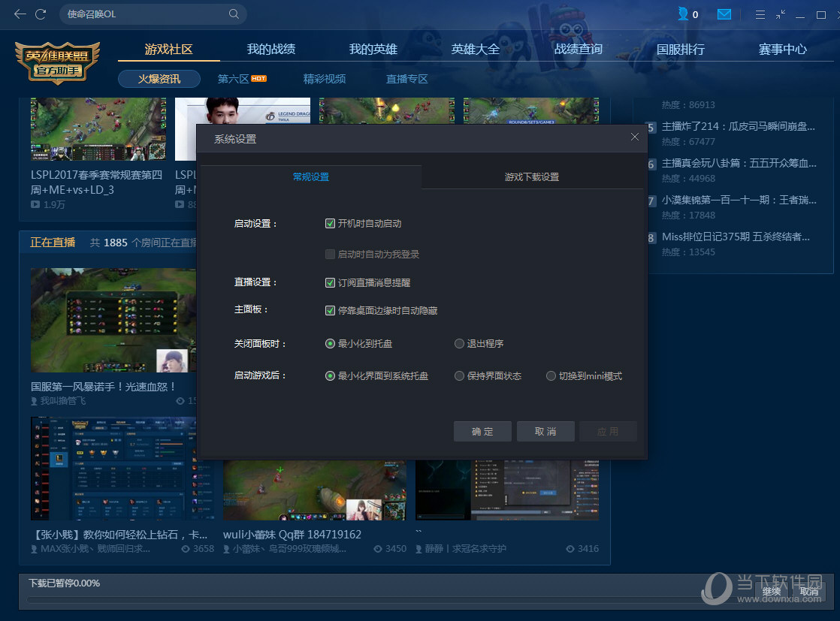Click the refresh icon in top bar
The image size is (840, 621).
tap(41, 14)
